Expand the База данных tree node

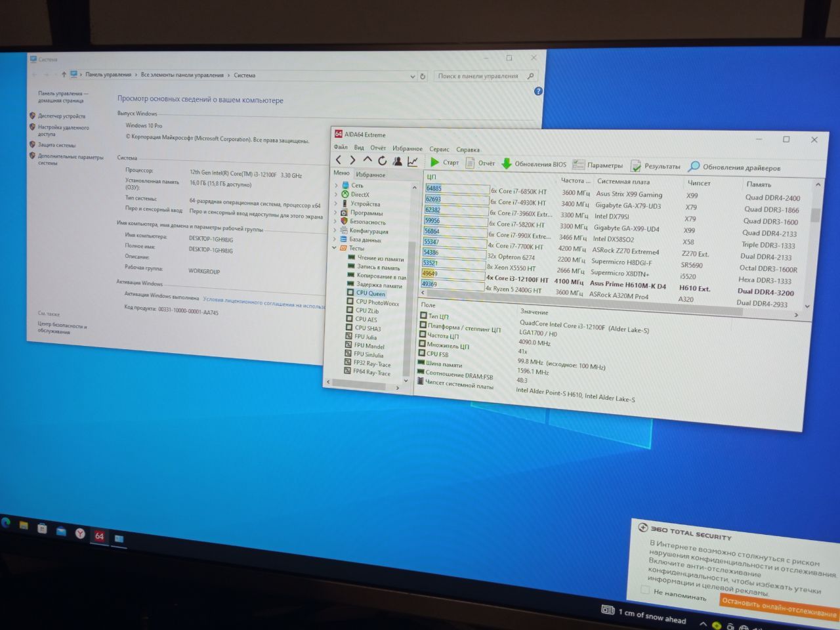tap(335, 239)
